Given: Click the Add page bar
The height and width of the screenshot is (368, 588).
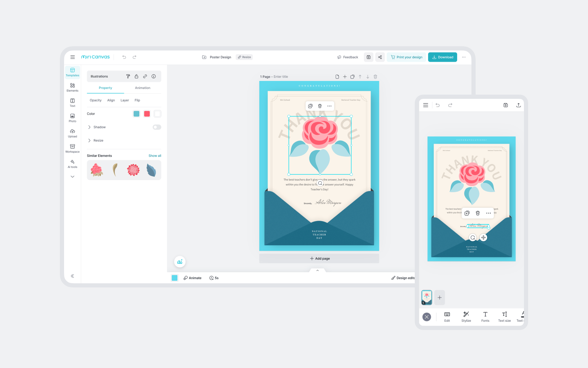Looking at the screenshot, I should (x=319, y=259).
